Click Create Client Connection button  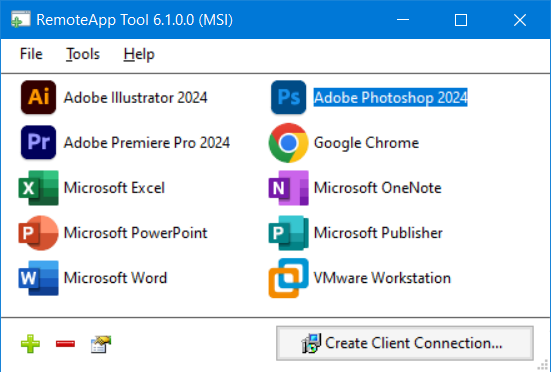tap(405, 343)
